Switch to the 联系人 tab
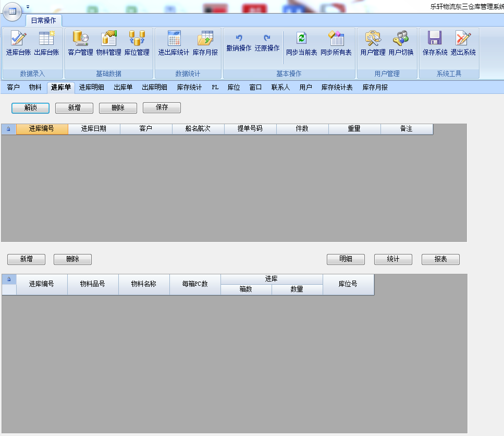This screenshot has height=436, width=504. pyautogui.click(x=280, y=88)
